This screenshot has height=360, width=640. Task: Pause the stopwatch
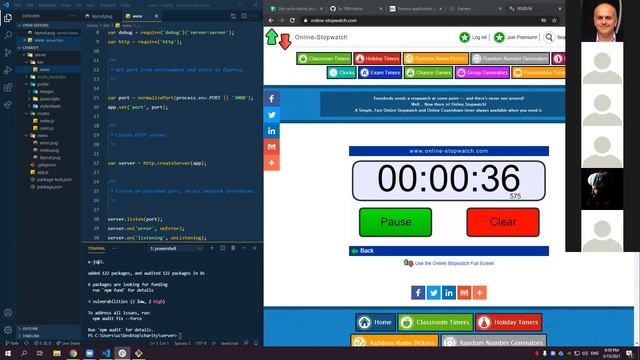click(395, 222)
